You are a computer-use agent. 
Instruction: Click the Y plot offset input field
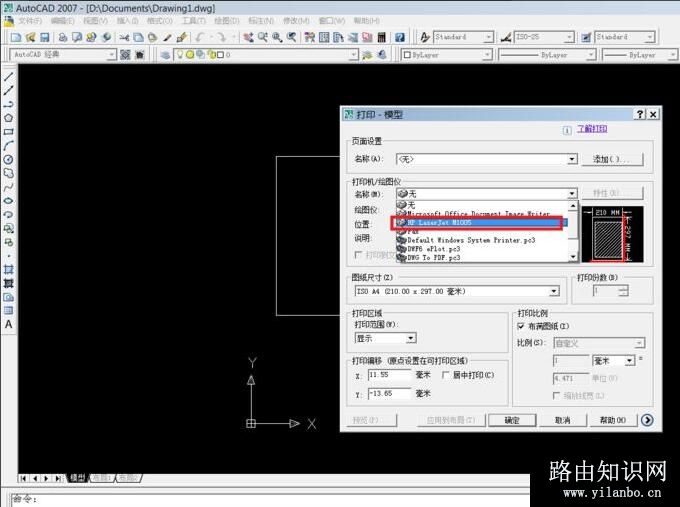click(389, 393)
